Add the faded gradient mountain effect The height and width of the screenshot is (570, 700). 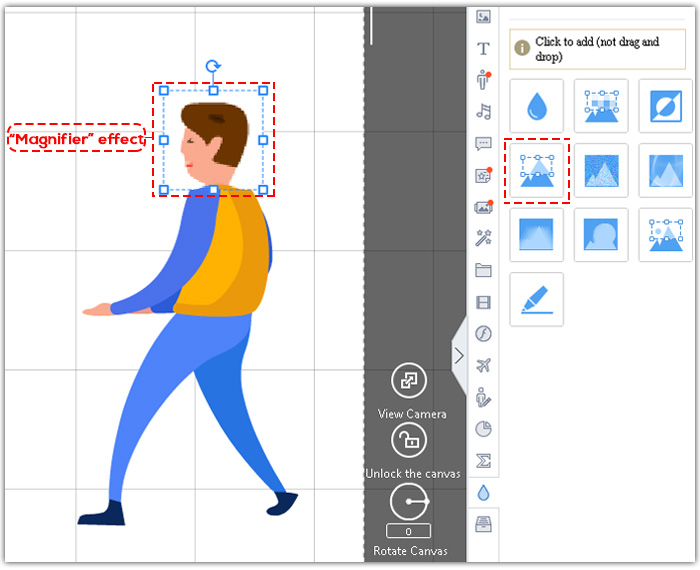537,235
